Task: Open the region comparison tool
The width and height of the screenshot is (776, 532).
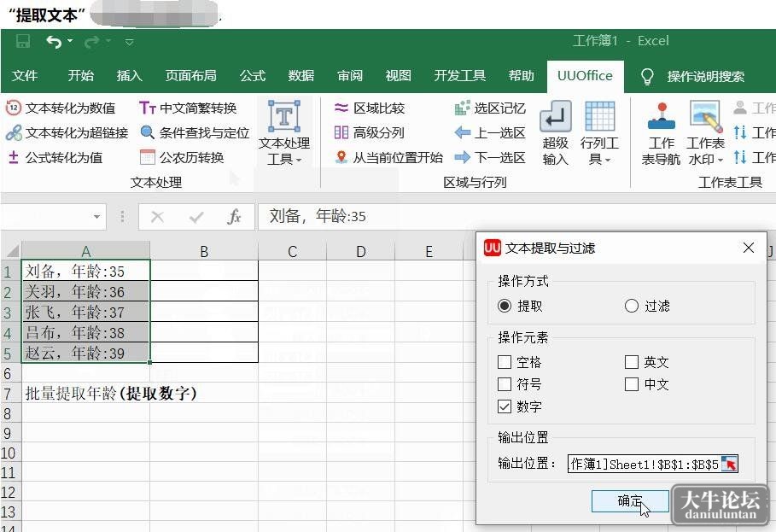Action: tap(369, 108)
